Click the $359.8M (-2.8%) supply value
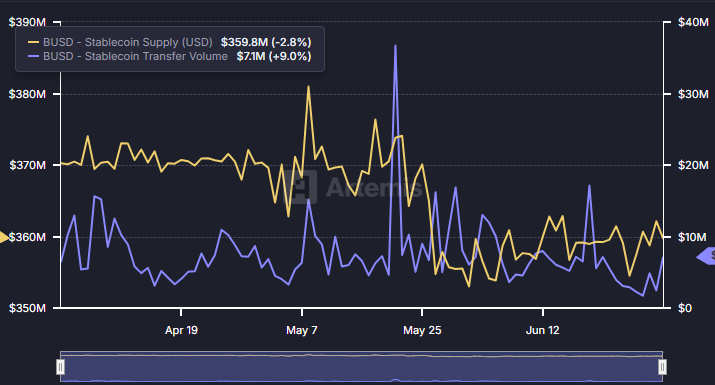The width and height of the screenshot is (715, 385). click(x=266, y=42)
